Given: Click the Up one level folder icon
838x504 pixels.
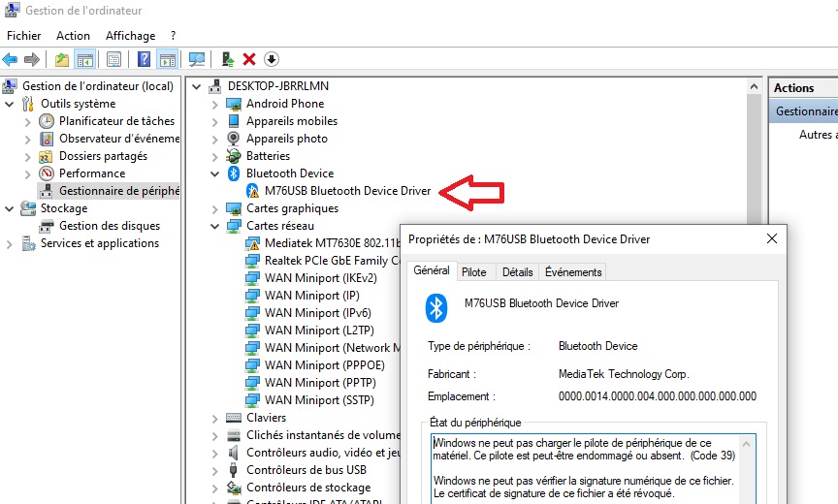Looking at the screenshot, I should pyautogui.click(x=62, y=59).
